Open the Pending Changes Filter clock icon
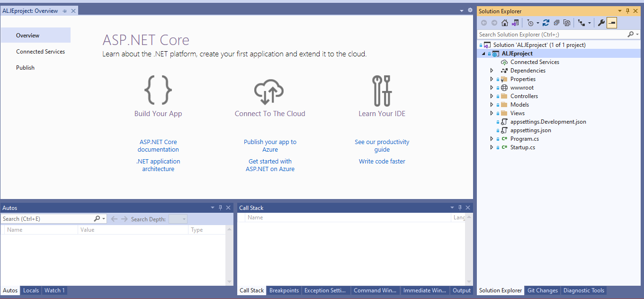This screenshot has width=644, height=299. 530,23
